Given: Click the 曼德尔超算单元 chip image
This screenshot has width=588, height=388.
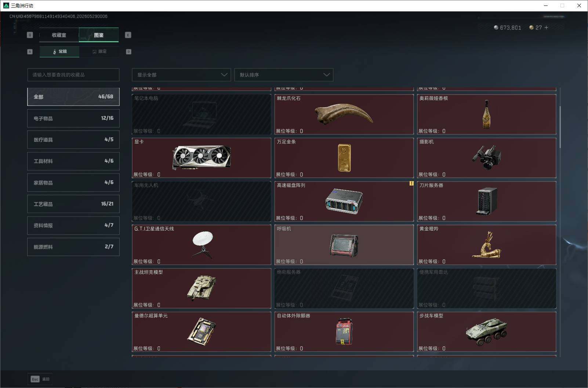Looking at the screenshot, I should 202,331.
